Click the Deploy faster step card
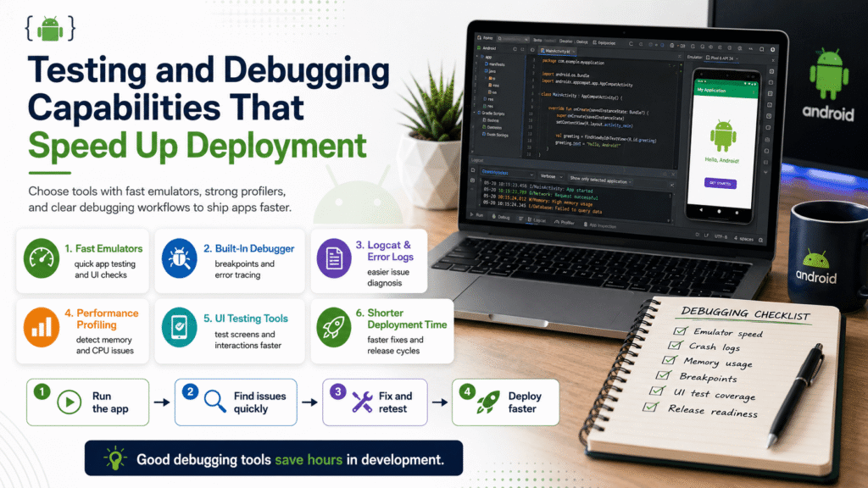Image resolution: width=868 pixels, height=488 pixels. pos(505,402)
